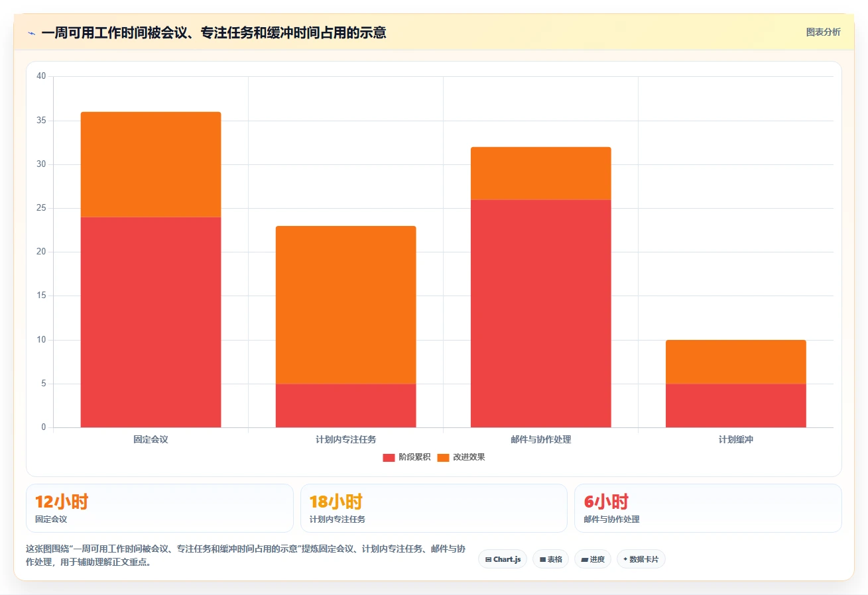
Task: Select the 18小时 计划内专注任务 data card
Action: [434, 508]
